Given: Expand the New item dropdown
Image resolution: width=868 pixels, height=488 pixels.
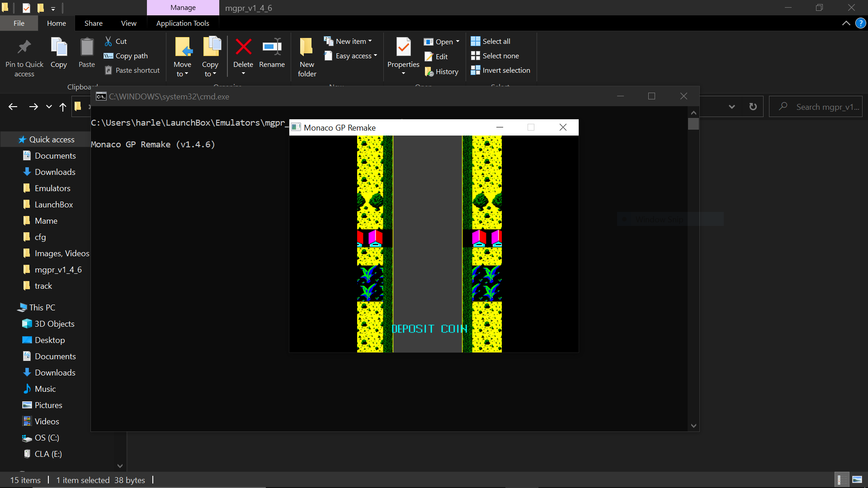Looking at the screenshot, I should pyautogui.click(x=370, y=41).
